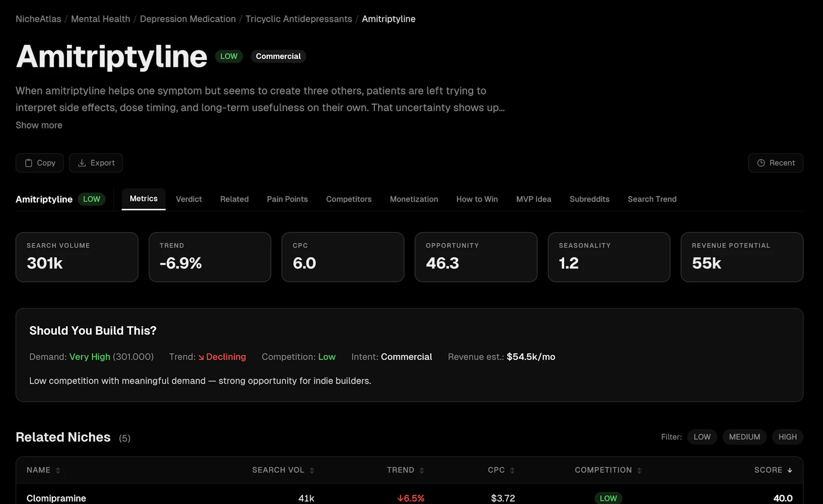Sort the CPC column via its arrows
Image resolution: width=823 pixels, height=504 pixels.
[x=512, y=471]
